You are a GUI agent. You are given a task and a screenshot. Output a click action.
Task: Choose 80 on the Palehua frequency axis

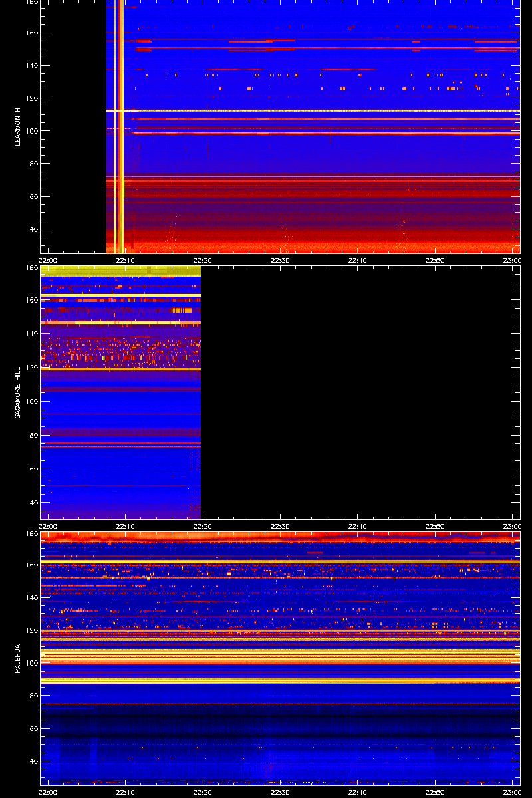point(33,696)
